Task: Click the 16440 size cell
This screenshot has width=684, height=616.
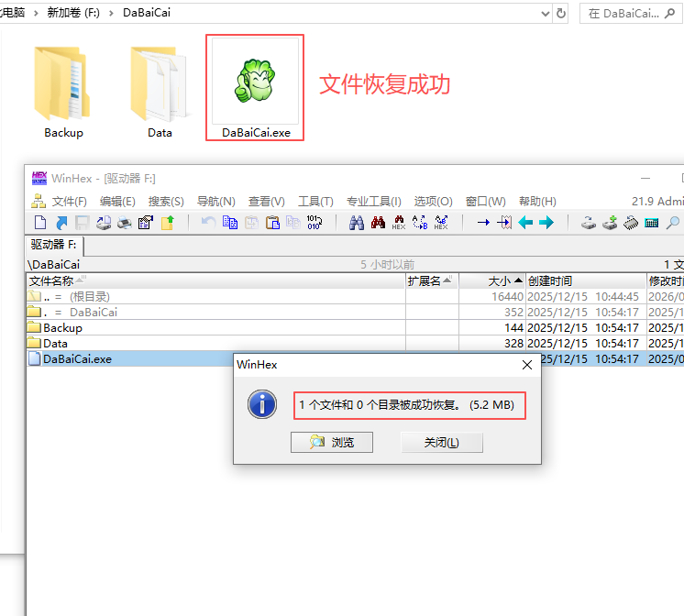Action: [x=492, y=297]
